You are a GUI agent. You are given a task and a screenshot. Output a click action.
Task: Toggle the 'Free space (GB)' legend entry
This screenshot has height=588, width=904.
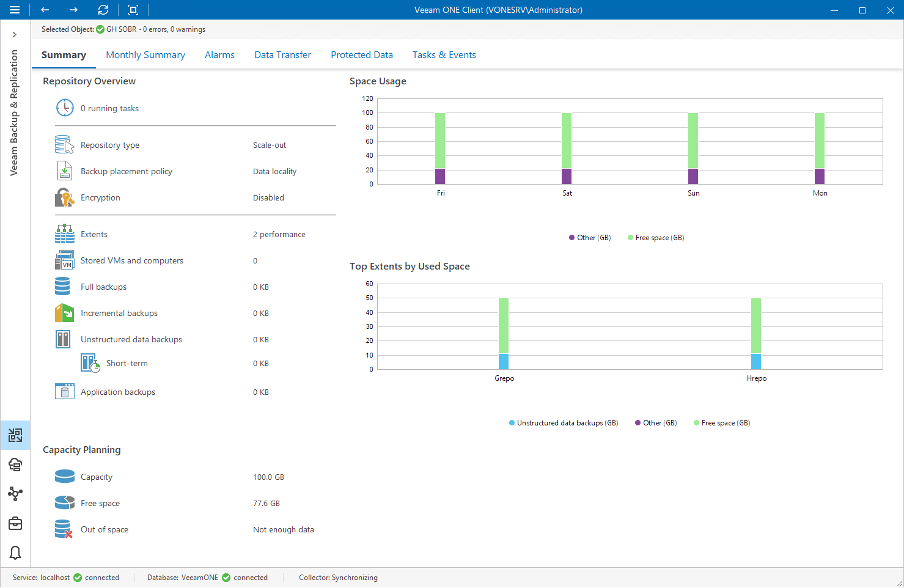(655, 238)
